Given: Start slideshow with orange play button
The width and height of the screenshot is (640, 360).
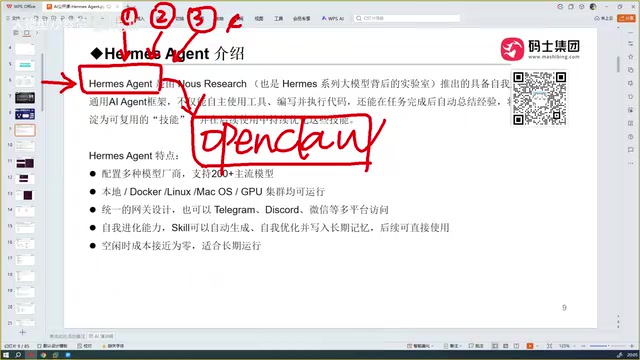Looking at the screenshot, I should 530,346.
